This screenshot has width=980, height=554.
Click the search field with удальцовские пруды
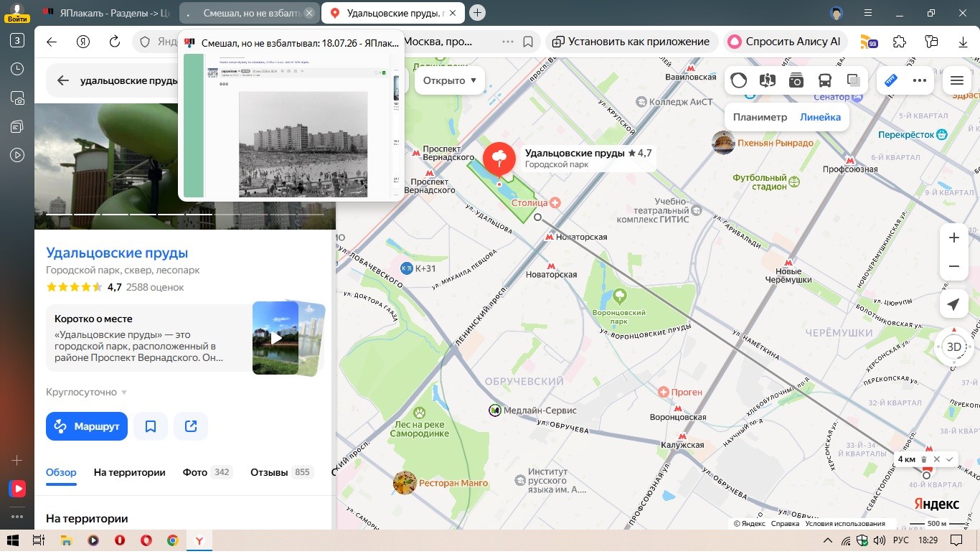[x=128, y=80]
